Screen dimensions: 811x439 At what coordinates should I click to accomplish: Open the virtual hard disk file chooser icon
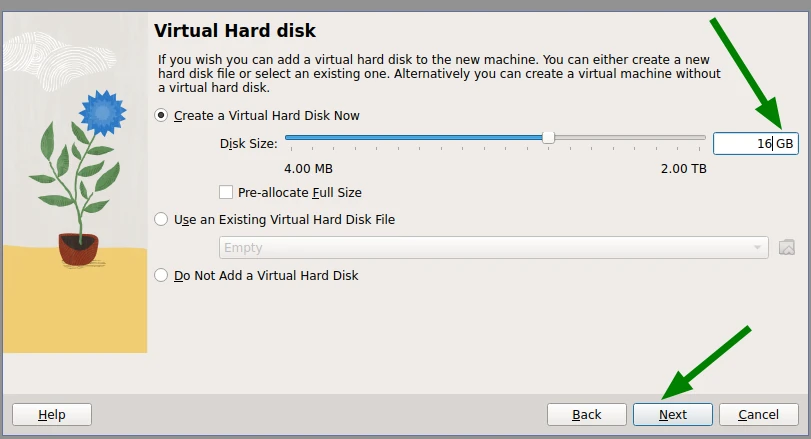[x=786, y=247]
